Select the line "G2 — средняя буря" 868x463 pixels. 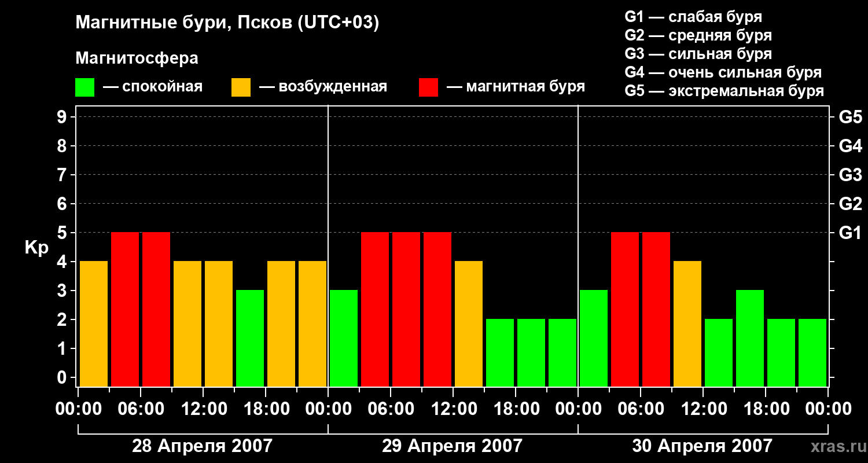click(698, 35)
